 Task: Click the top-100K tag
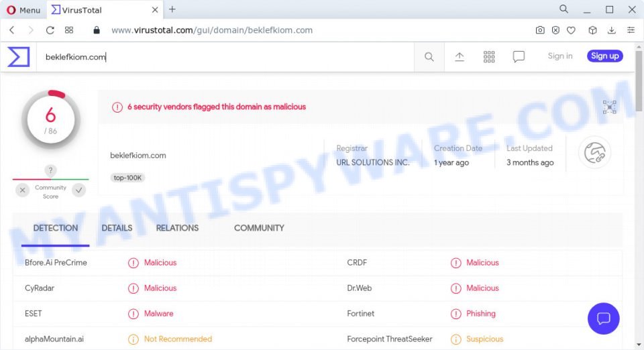(127, 178)
